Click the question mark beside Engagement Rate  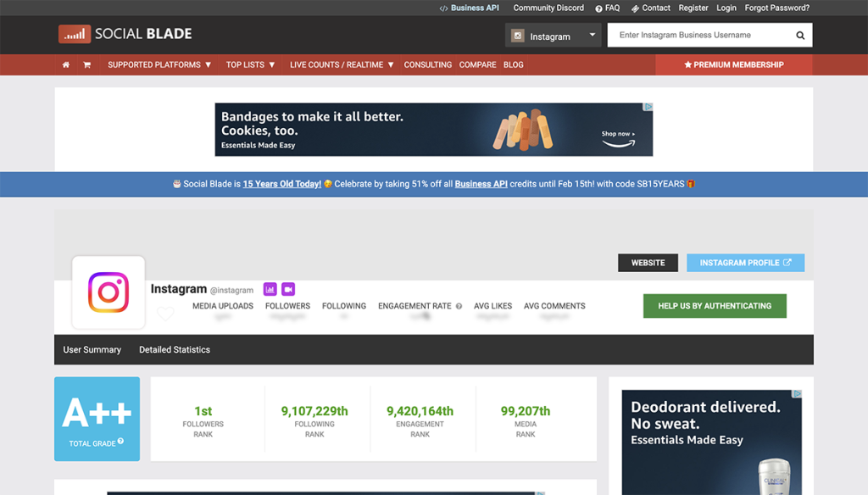(x=458, y=306)
